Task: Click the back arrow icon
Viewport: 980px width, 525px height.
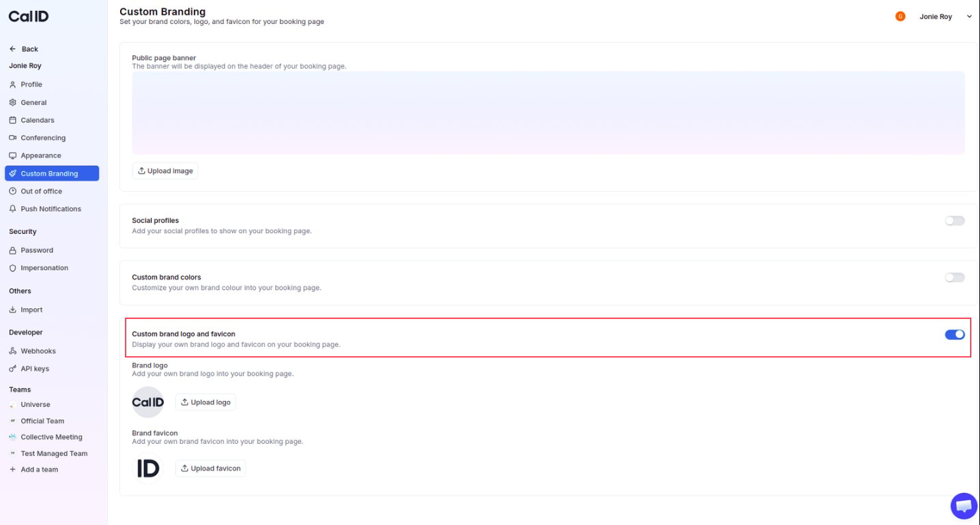Action: tap(12, 49)
